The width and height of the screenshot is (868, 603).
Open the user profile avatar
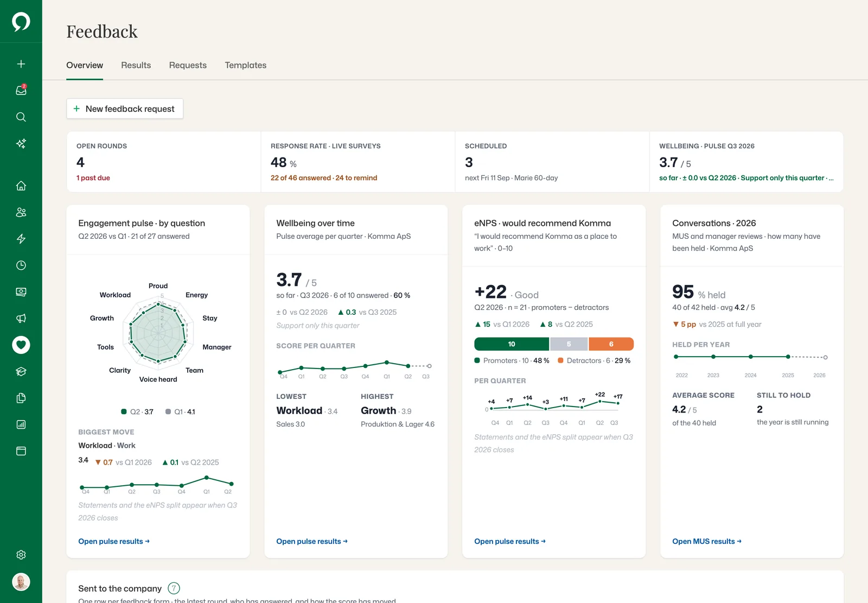[21, 582]
